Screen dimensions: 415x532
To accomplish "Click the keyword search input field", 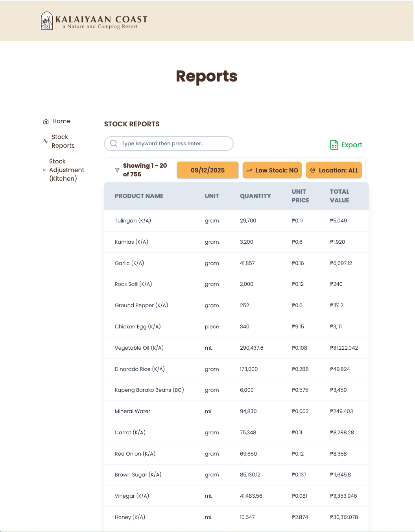I will (x=168, y=143).
